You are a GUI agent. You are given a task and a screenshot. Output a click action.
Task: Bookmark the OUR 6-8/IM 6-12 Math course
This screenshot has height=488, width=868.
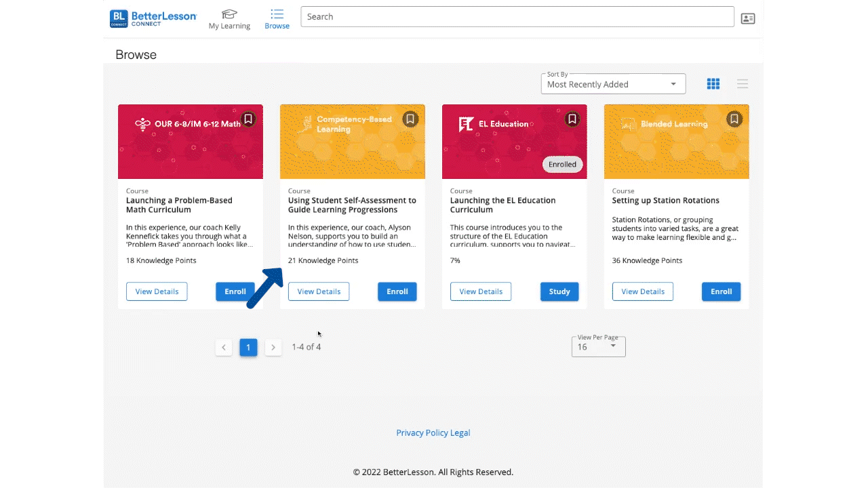point(248,119)
